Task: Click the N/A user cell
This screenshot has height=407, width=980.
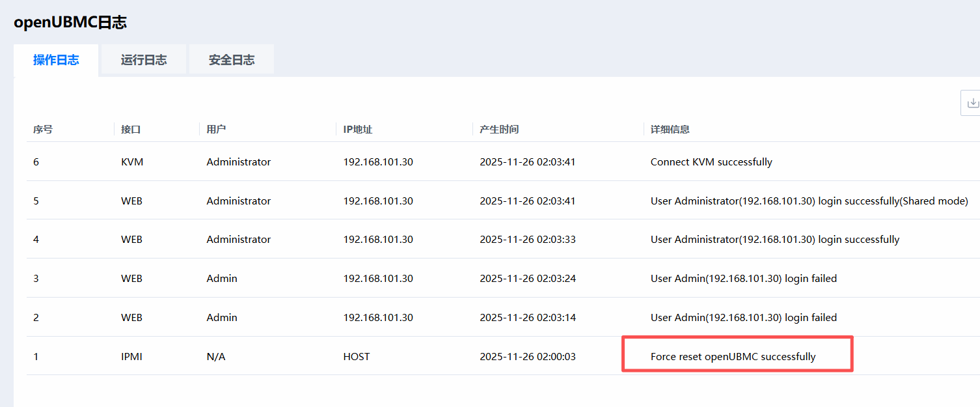Action: coord(216,357)
